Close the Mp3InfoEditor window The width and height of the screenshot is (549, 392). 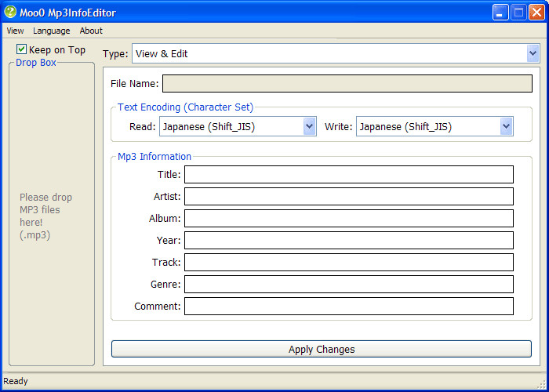[536, 13]
